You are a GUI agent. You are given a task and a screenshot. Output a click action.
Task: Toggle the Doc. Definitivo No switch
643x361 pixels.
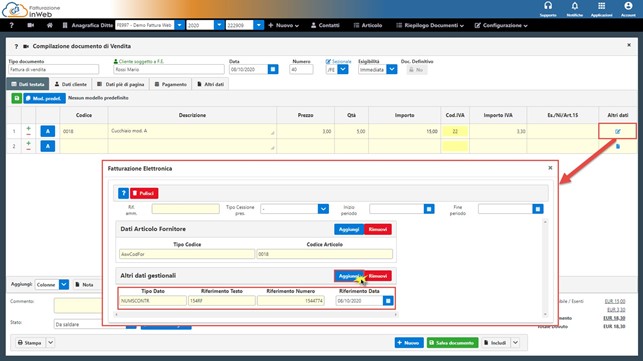click(x=417, y=70)
